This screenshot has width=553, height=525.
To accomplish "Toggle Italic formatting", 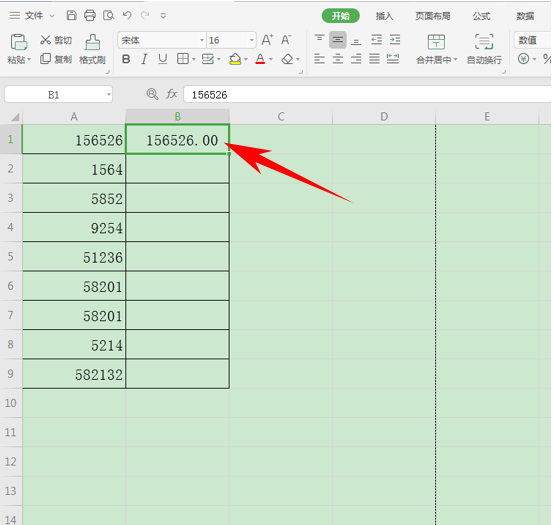I will pos(144,59).
